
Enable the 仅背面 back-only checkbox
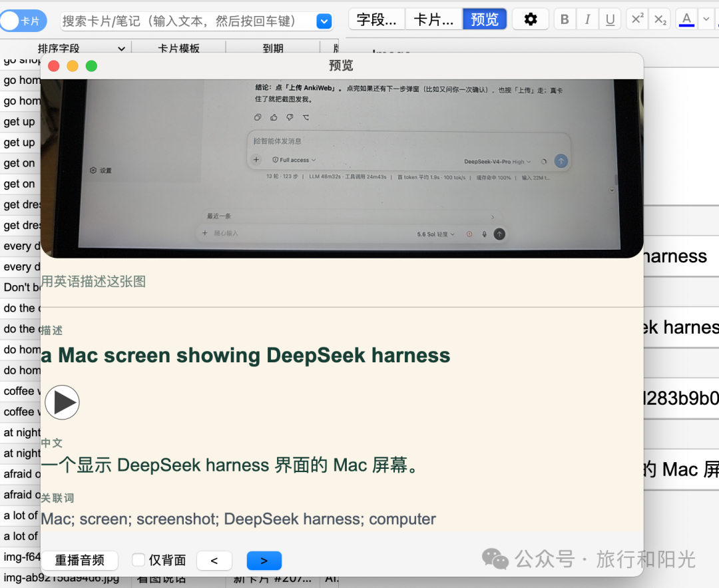click(138, 559)
